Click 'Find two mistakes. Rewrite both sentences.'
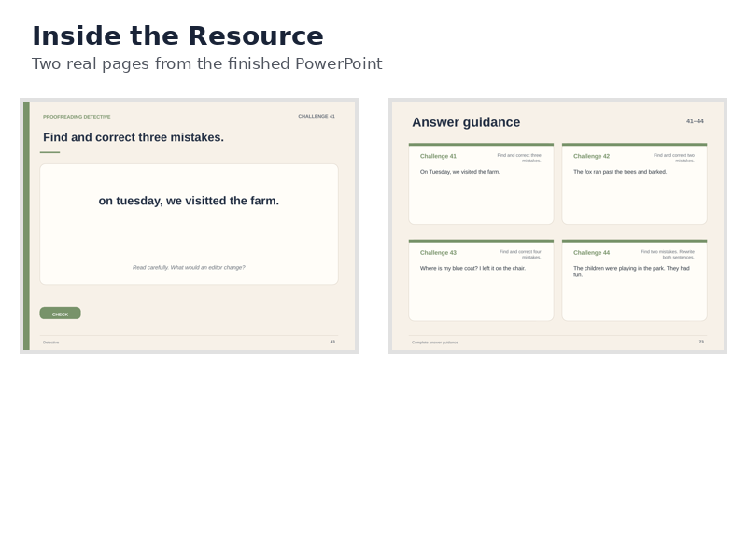Screen dimensions: 747x560 (x=668, y=254)
